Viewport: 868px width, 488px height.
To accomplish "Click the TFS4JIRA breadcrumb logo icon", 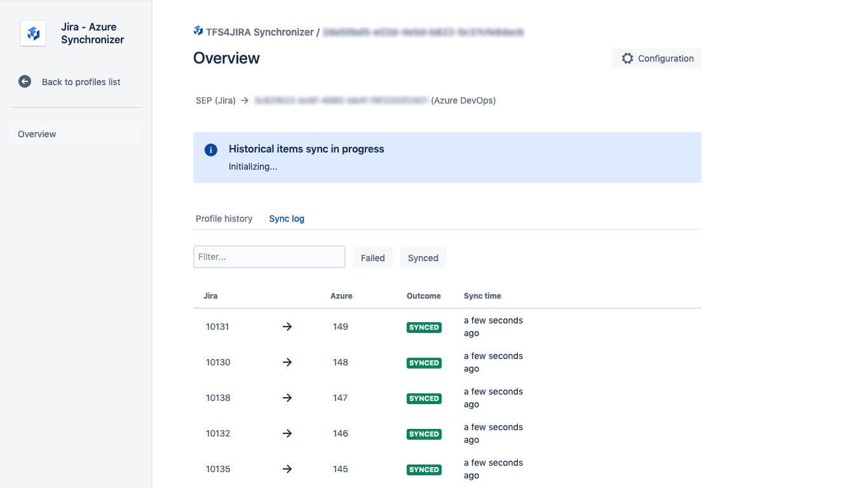I will point(198,30).
